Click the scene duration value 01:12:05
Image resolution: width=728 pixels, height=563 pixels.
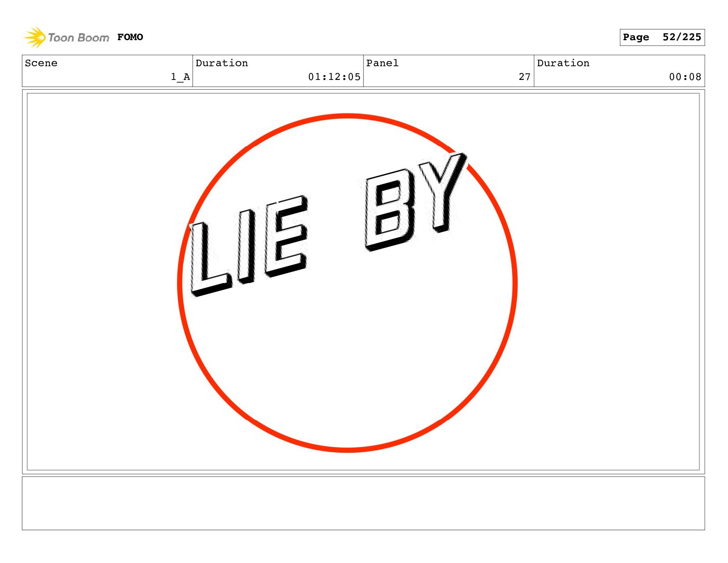[x=334, y=77]
